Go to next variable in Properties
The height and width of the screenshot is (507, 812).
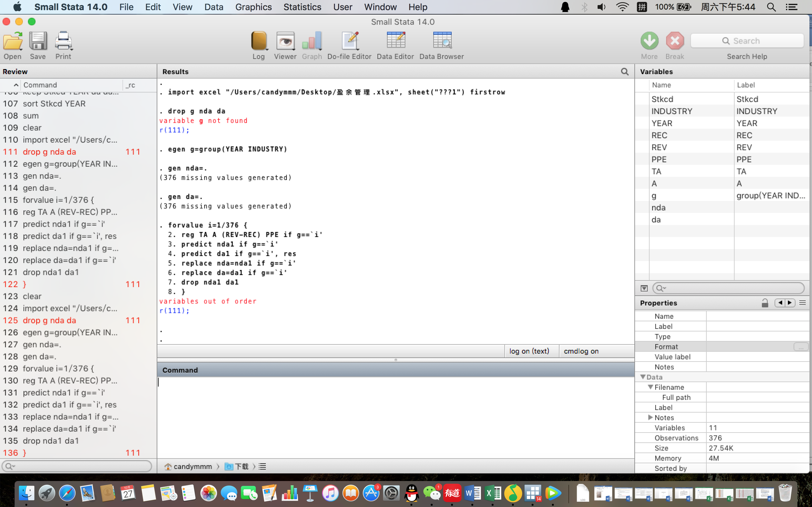pos(790,303)
